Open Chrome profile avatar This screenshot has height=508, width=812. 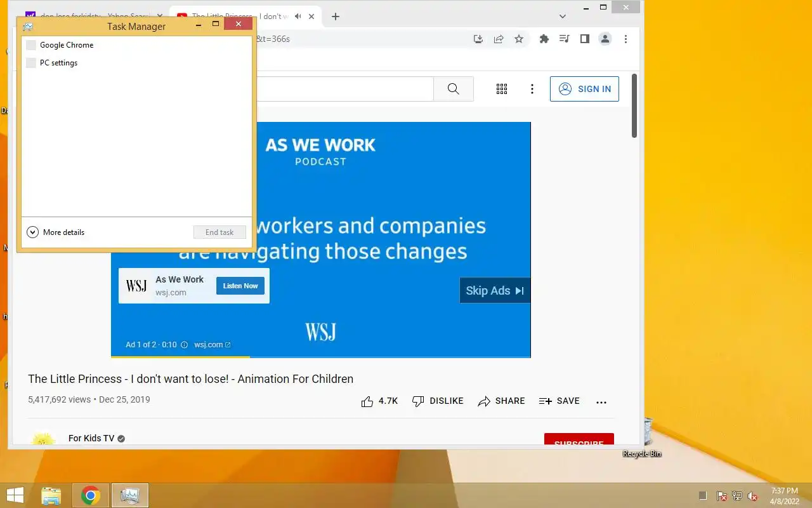coord(605,39)
